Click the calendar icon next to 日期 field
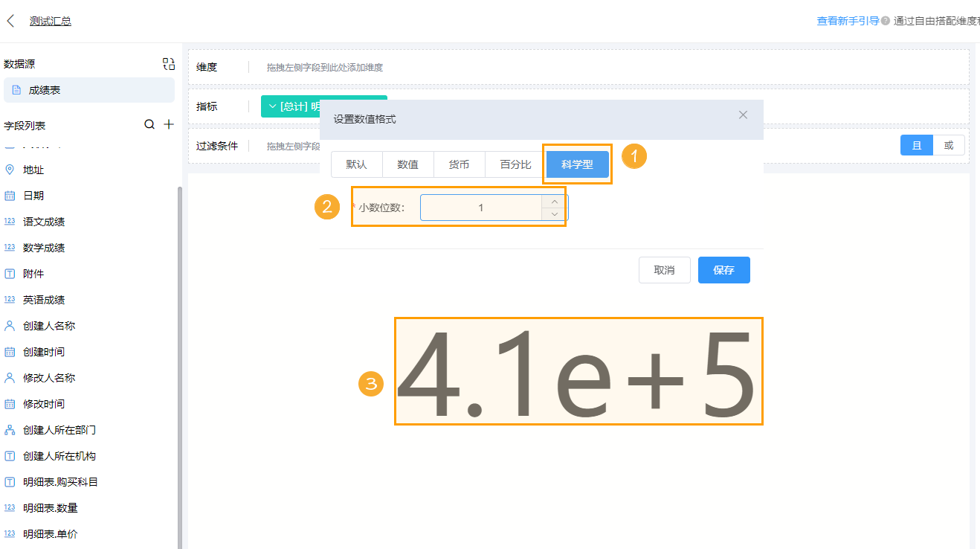The image size is (980, 549). [9, 195]
